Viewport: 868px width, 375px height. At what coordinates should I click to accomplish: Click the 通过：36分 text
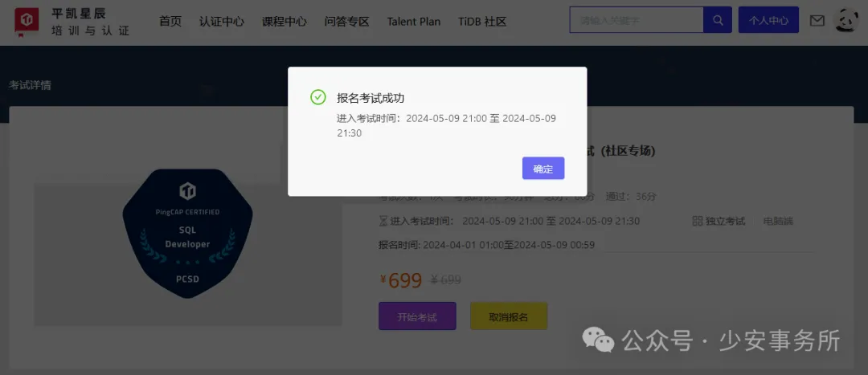pyautogui.click(x=631, y=197)
